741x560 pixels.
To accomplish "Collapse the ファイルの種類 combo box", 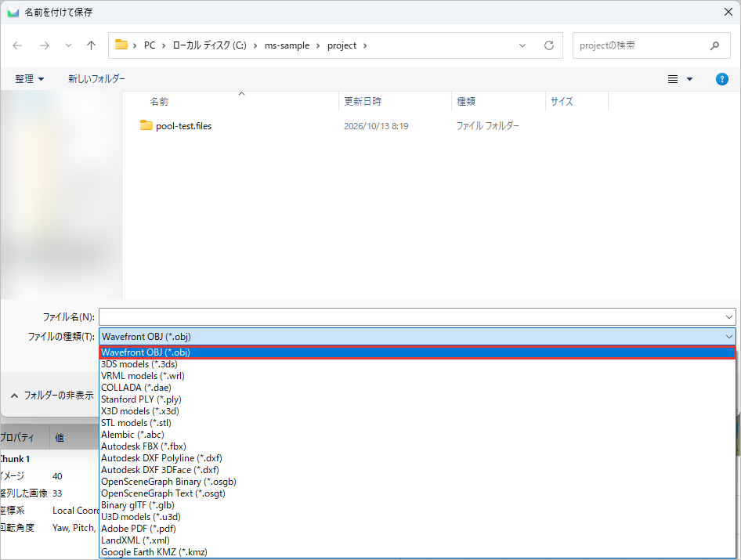I will 728,337.
